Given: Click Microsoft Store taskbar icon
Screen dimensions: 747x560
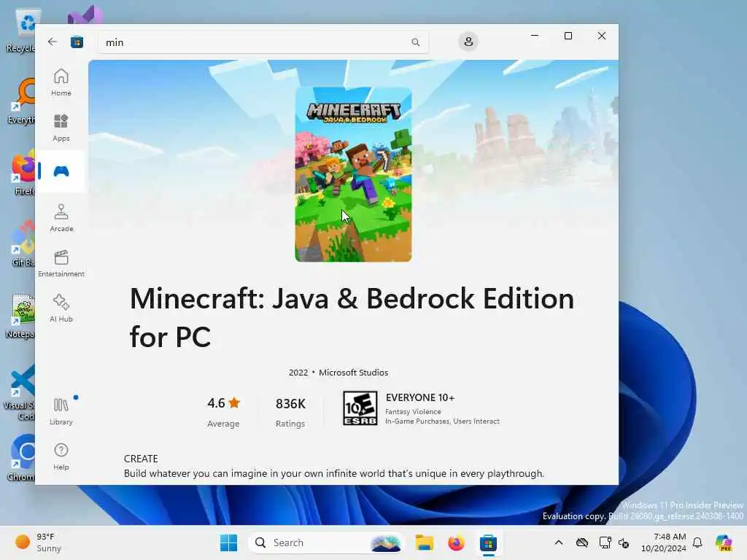Looking at the screenshot, I should (x=488, y=542).
